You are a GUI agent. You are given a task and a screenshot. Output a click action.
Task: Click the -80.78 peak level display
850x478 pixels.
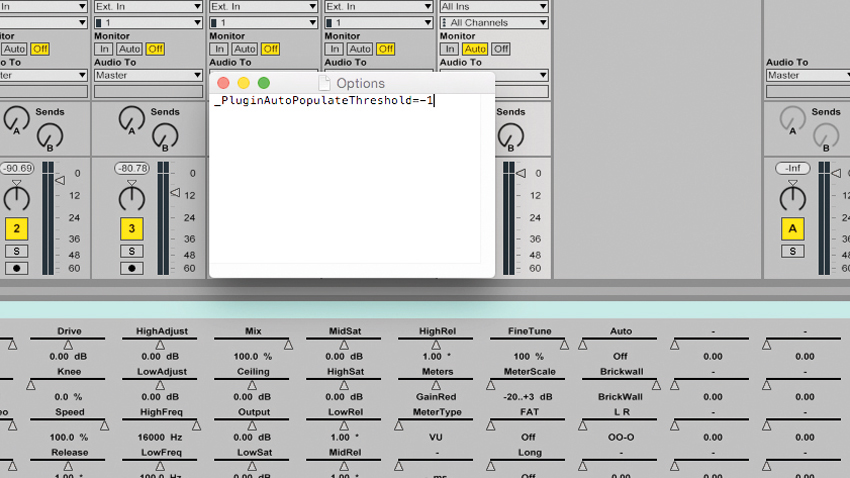click(x=132, y=169)
